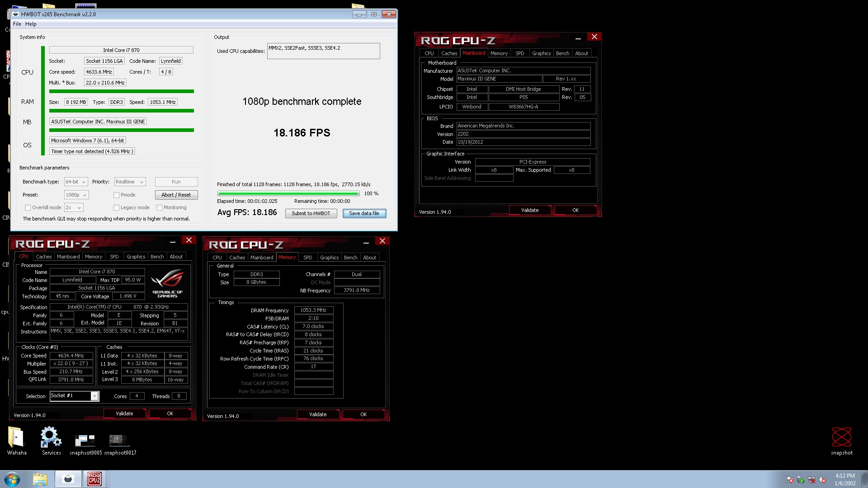868x488 pixels.
Task: Open the red snapshot desktop shortcut
Action: click(841, 441)
